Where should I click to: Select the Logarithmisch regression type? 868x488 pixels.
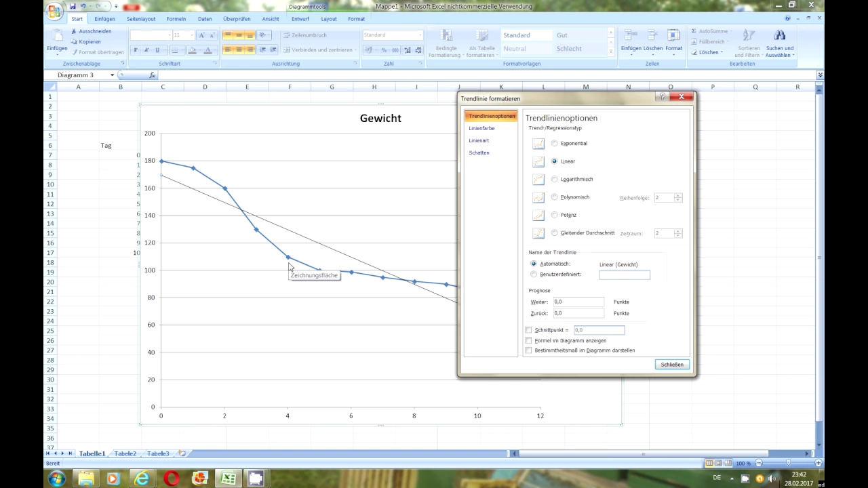[x=555, y=180]
